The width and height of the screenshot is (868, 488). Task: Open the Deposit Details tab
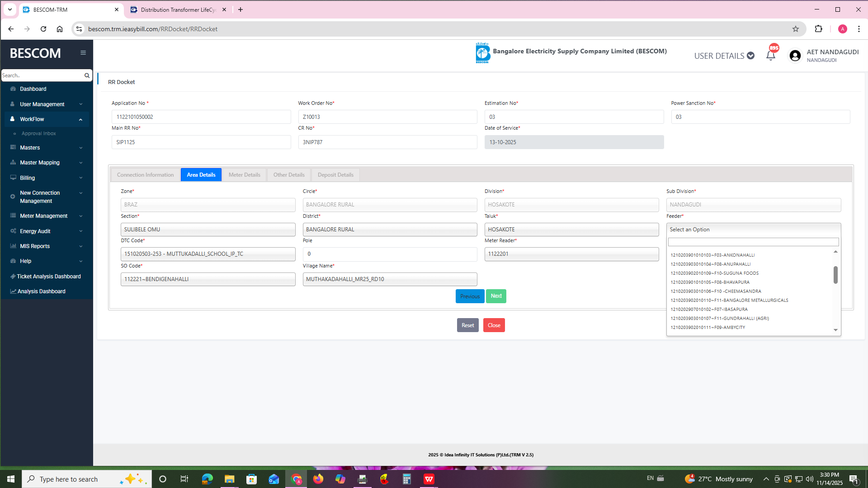[x=335, y=175]
